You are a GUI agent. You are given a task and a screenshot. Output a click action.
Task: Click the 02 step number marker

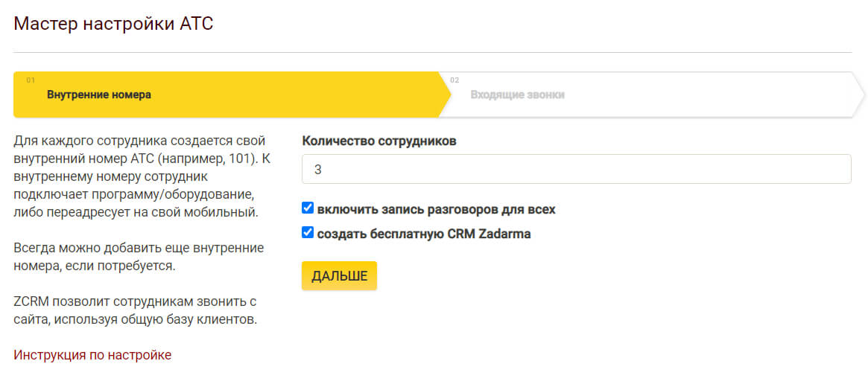(x=454, y=80)
